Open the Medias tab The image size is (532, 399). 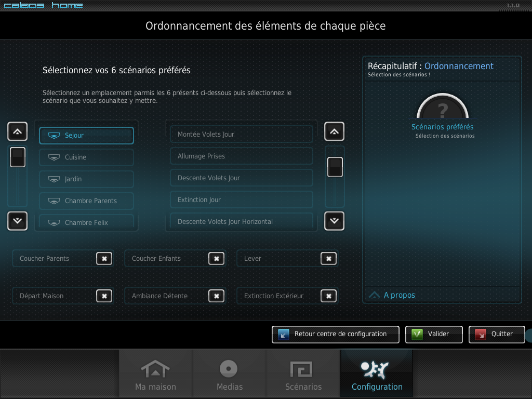[x=229, y=373]
